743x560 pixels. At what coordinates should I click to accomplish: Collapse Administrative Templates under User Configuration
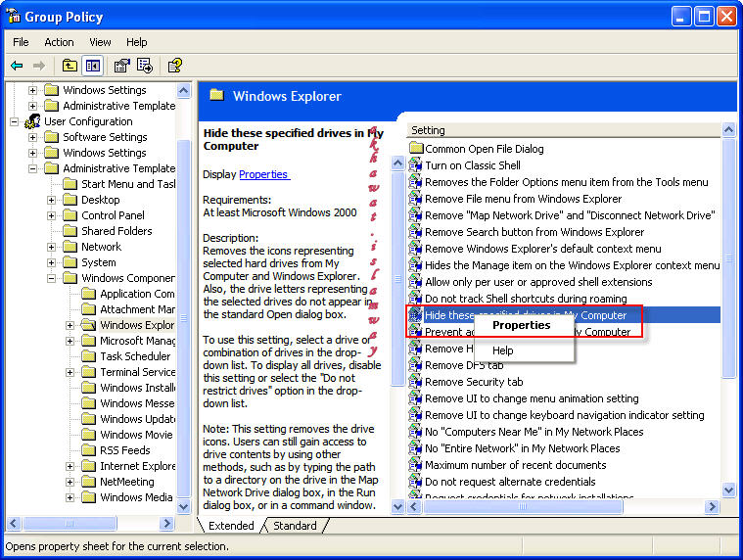32,168
